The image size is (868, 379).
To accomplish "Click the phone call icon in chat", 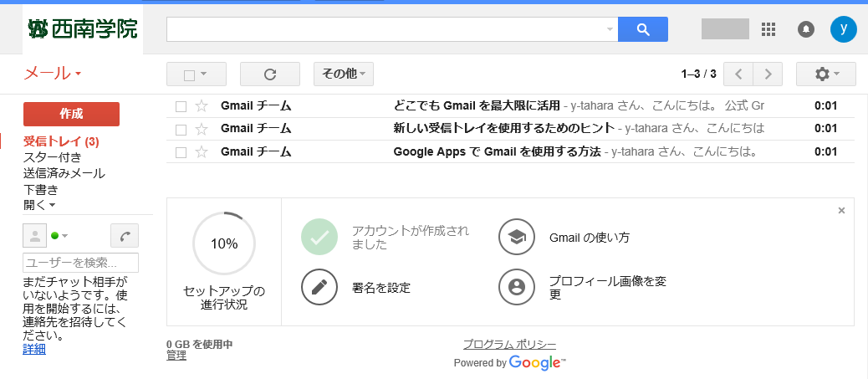I will pyautogui.click(x=125, y=235).
